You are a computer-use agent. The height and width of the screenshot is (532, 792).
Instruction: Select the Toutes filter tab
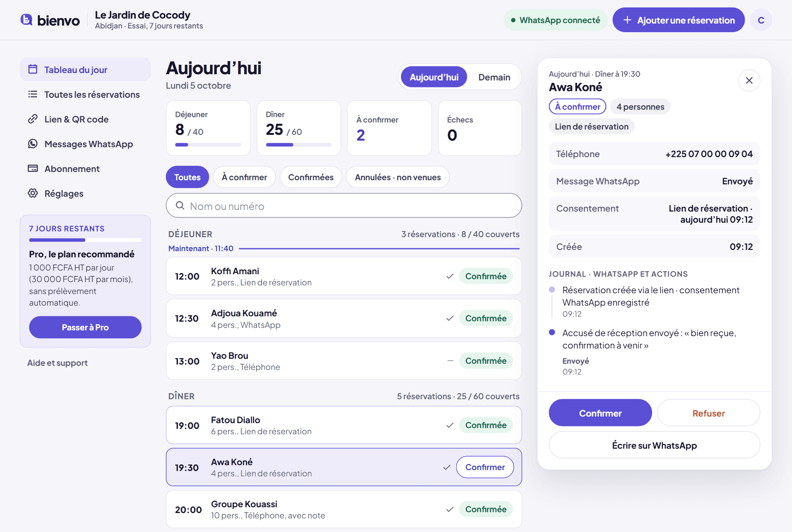187,177
